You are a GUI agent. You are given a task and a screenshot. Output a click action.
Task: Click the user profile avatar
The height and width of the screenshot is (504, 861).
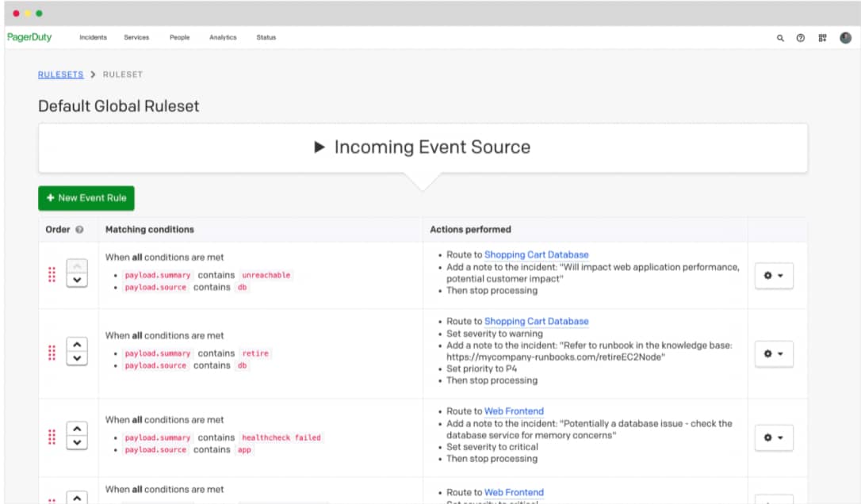(844, 37)
